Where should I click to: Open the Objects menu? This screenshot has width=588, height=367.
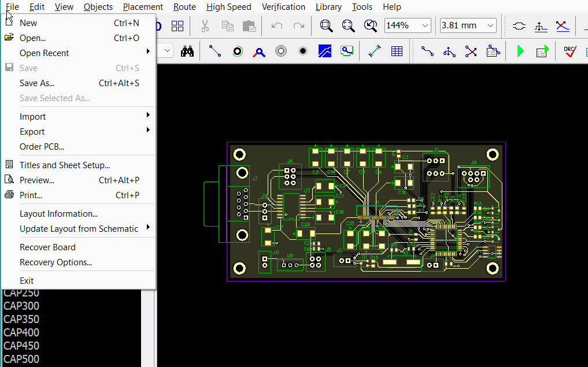(98, 7)
